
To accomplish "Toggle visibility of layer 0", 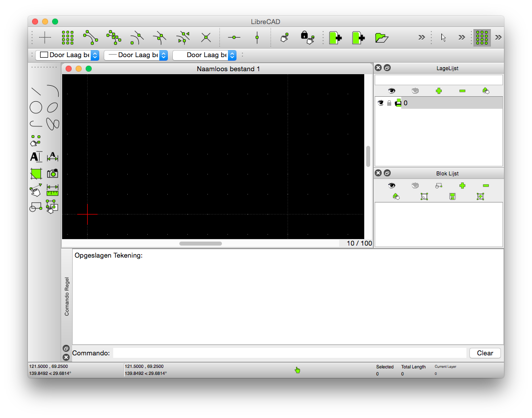I will coord(381,103).
